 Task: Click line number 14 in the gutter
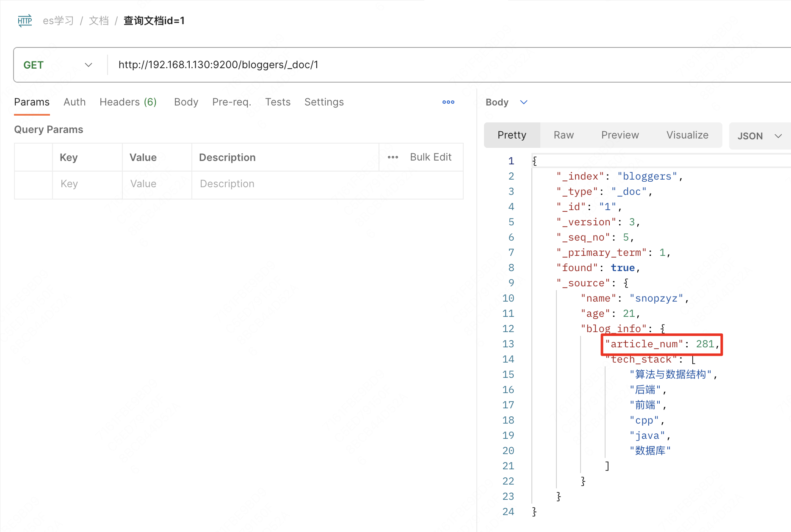pos(508,359)
